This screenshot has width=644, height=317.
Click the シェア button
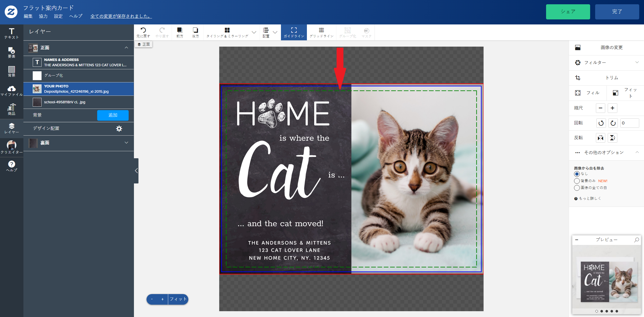click(568, 12)
